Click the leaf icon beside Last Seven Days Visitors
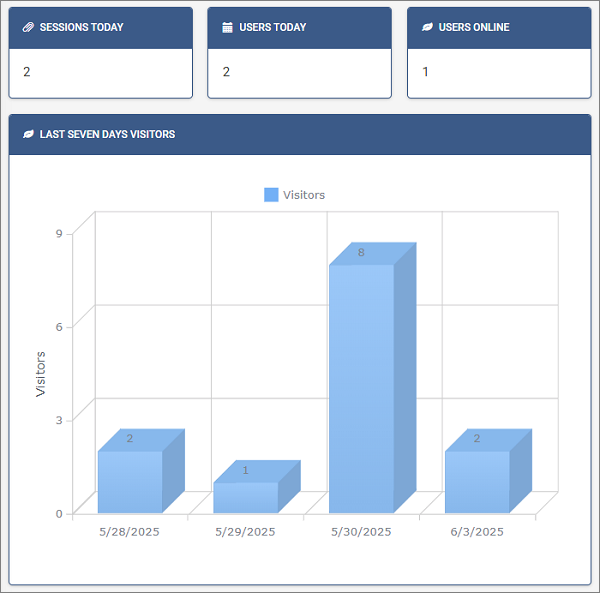 28,134
